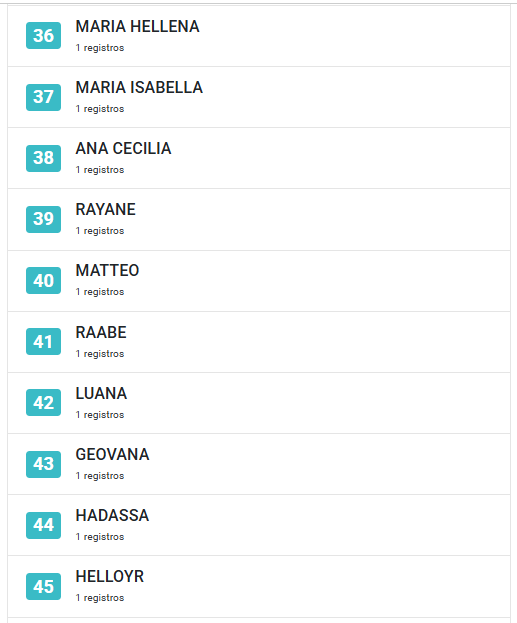Select the number 40 rank badge
This screenshot has width=517, height=623.
pos(43,281)
